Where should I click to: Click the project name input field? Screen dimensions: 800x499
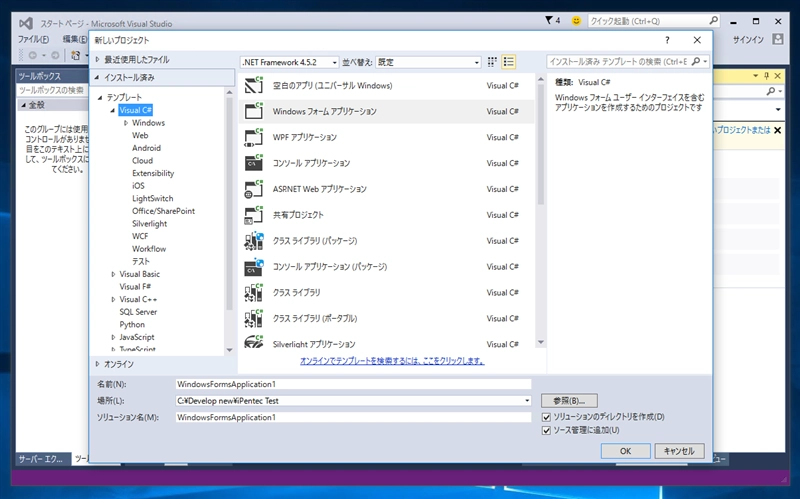point(353,384)
